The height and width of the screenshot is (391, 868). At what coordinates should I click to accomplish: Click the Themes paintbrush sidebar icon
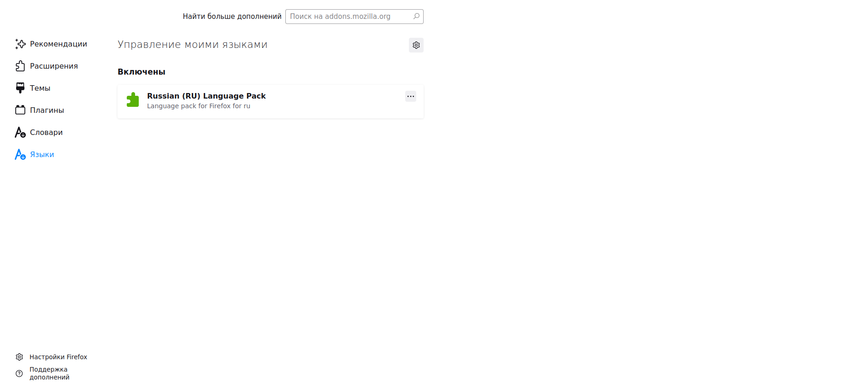click(20, 88)
